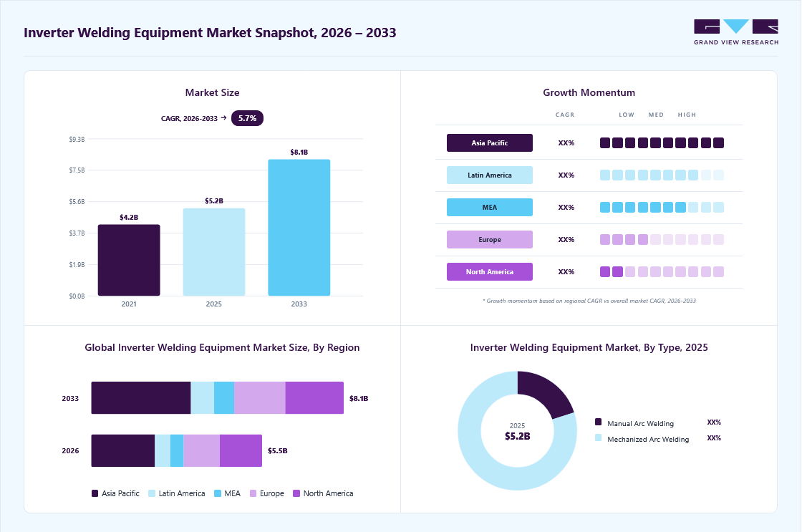Click the North America segment of the 2033 bar
The height and width of the screenshot is (532, 802).
pos(314,397)
